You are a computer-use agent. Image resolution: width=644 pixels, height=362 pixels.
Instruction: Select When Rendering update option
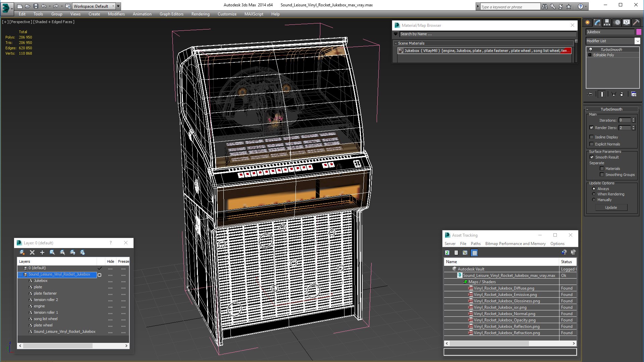(x=594, y=194)
